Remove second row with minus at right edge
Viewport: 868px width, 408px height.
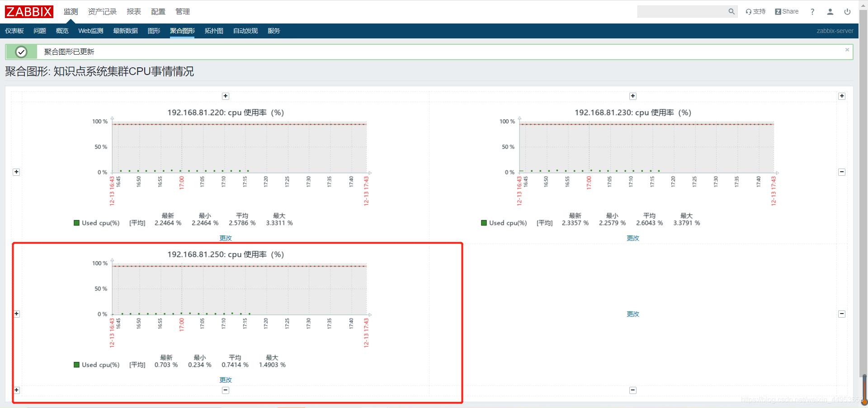(x=842, y=314)
